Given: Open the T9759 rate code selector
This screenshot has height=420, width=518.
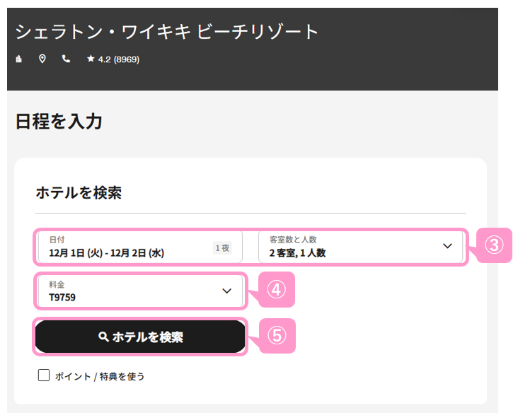Looking at the screenshot, I should pyautogui.click(x=141, y=291).
